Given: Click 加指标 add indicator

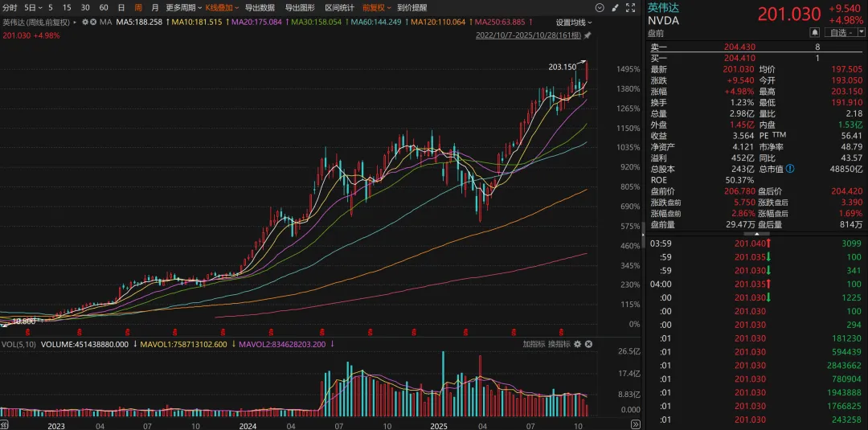Looking at the screenshot, I should pos(534,344).
